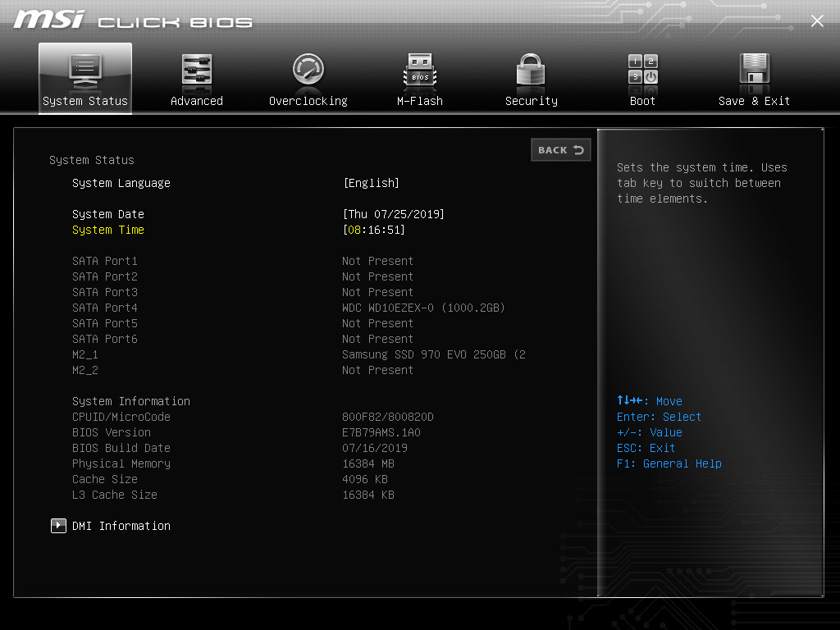Open the M-Flash BIOS chip icon
The height and width of the screenshot is (630, 840).
coord(420,70)
